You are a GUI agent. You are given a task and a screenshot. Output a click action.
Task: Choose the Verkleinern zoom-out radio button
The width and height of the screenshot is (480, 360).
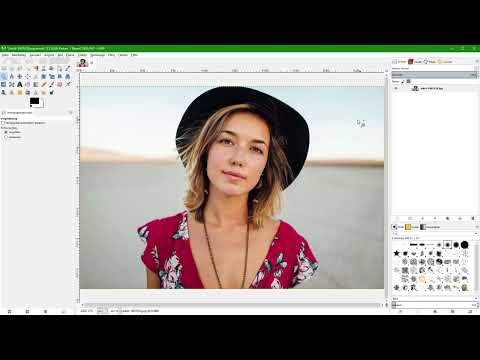tap(6, 137)
